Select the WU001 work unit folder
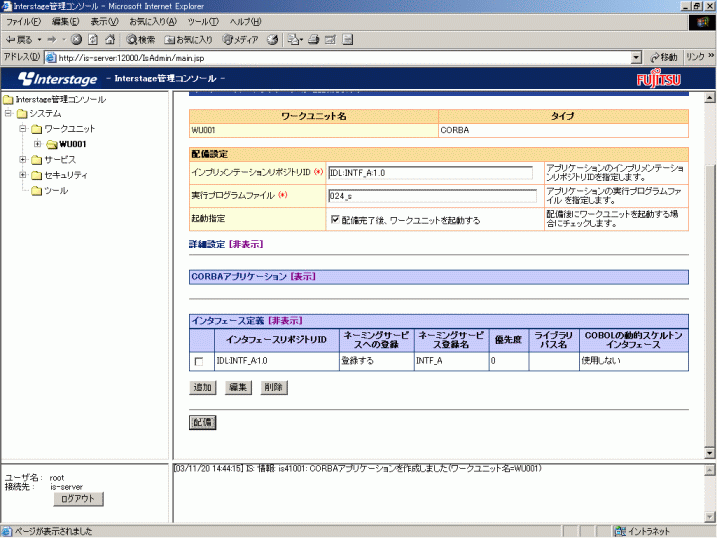The image size is (717, 538). tap(66, 144)
